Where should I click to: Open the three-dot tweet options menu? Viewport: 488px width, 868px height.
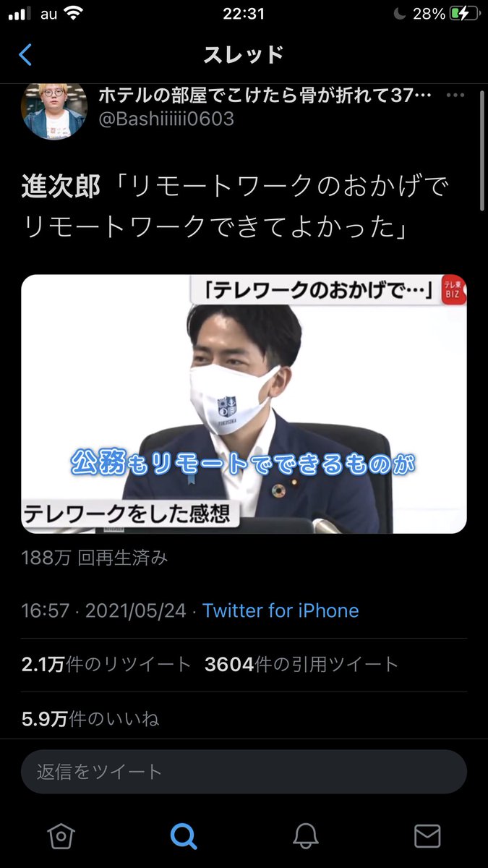click(x=455, y=95)
